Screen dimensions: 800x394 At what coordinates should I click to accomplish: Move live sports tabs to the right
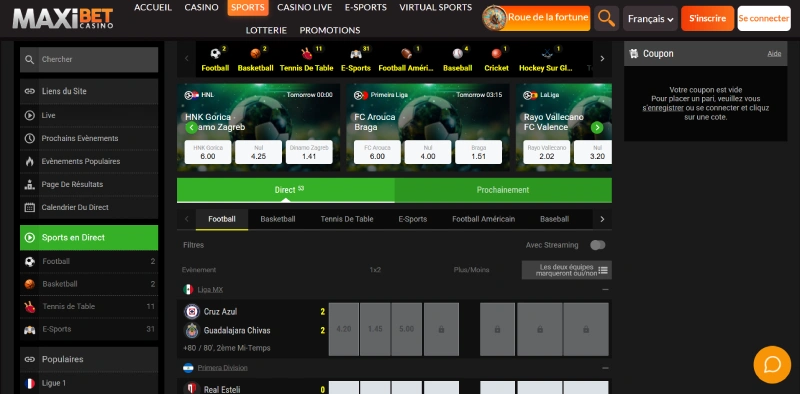pos(602,219)
